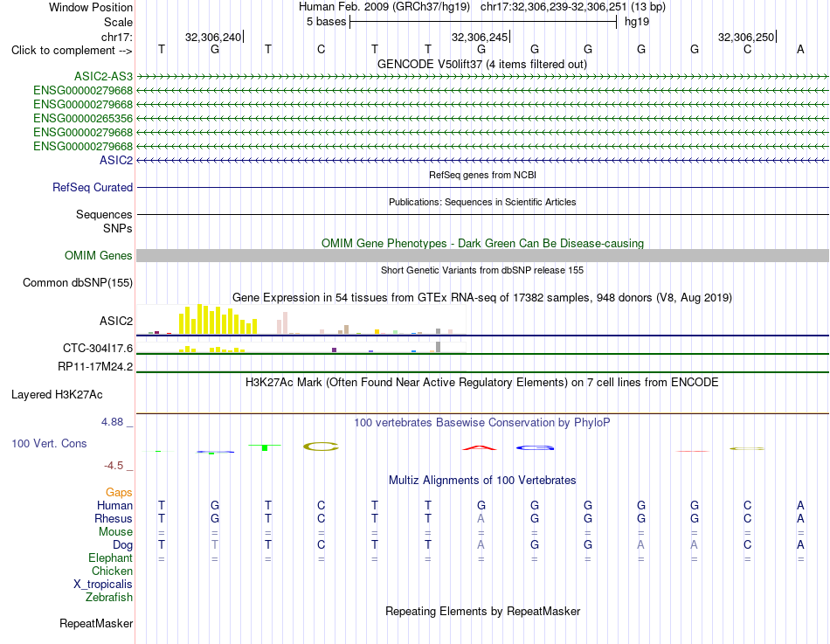Screen dimensions: 830x644
Task: Select the Zebrafish alignment row label
Action: (109, 597)
